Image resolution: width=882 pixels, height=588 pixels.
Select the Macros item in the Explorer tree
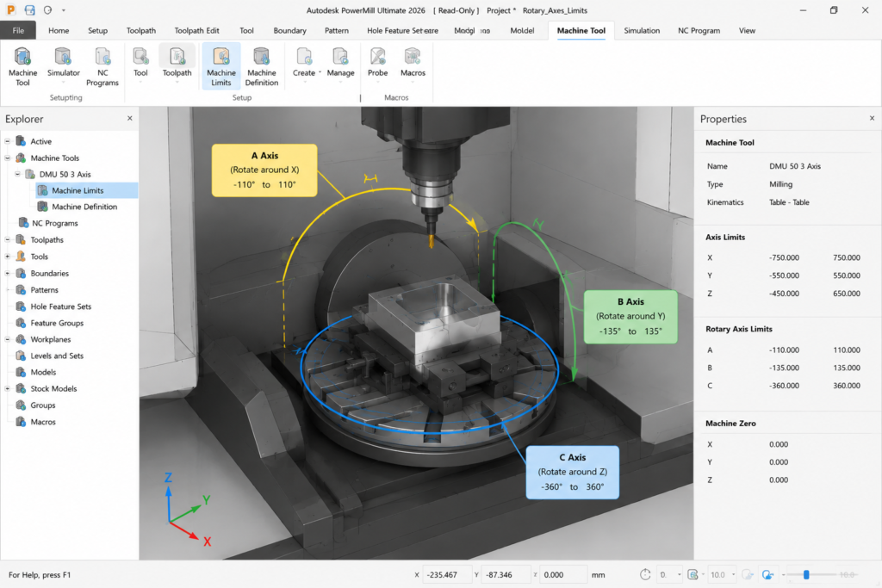[x=43, y=422]
